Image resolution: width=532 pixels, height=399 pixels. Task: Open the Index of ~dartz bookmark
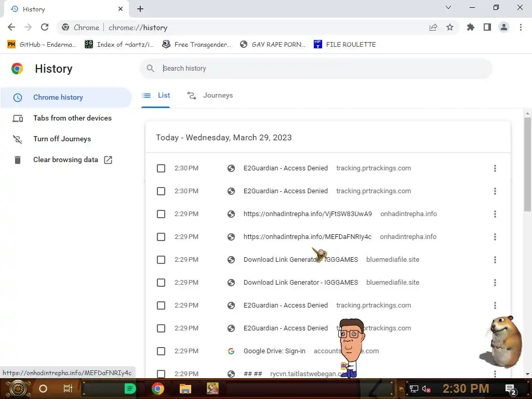[119, 45]
